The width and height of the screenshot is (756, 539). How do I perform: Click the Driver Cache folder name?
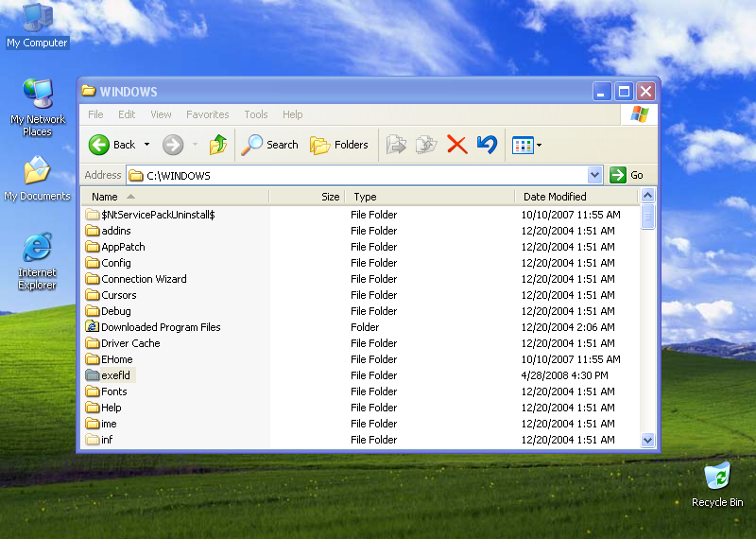tap(130, 342)
